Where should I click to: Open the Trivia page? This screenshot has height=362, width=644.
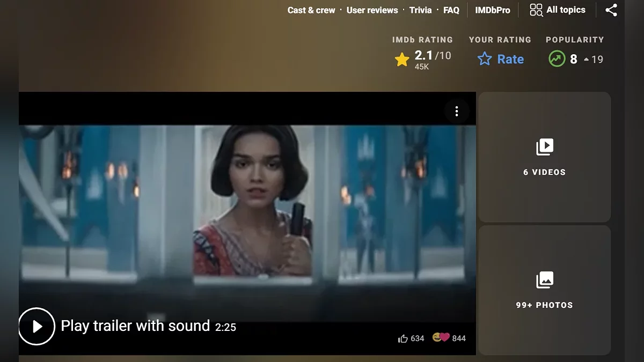coord(420,10)
